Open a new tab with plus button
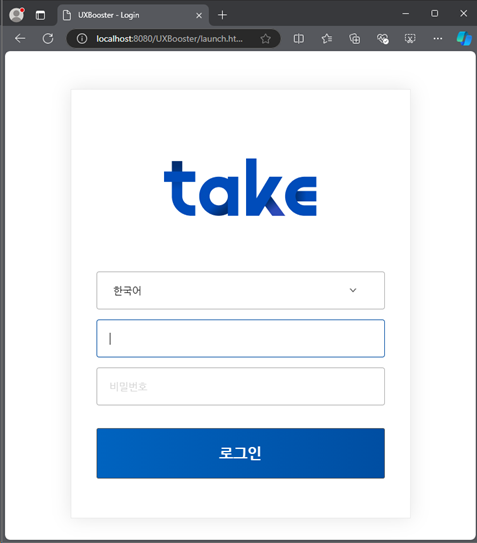 coord(222,15)
